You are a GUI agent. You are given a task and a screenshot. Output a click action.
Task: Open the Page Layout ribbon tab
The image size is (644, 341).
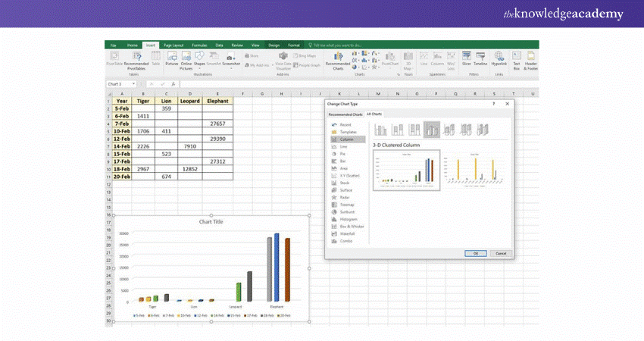pyautogui.click(x=174, y=45)
